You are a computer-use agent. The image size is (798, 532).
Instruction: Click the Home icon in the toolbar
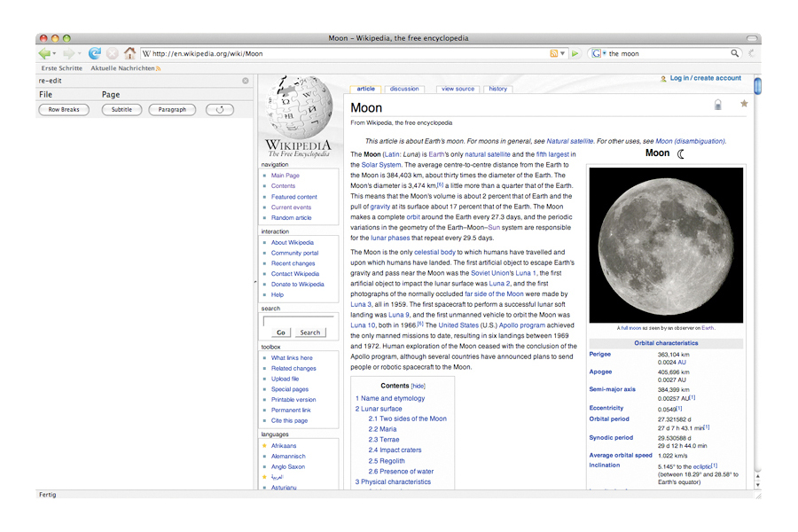click(x=129, y=53)
